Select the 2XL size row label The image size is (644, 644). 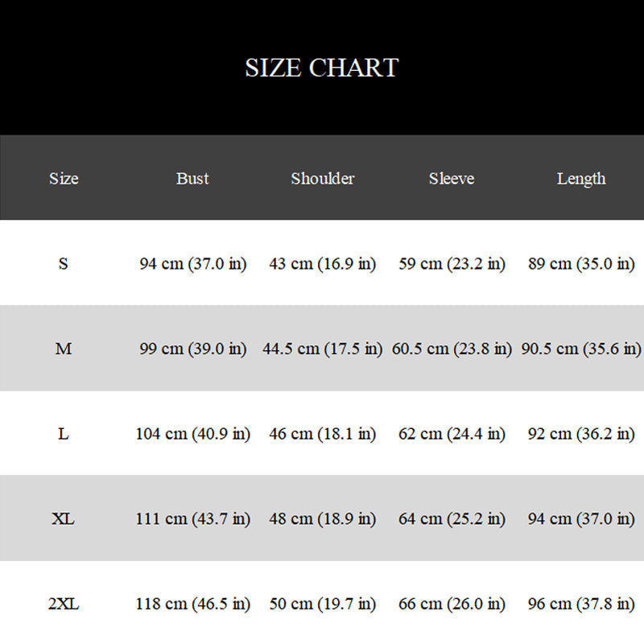pos(64,604)
